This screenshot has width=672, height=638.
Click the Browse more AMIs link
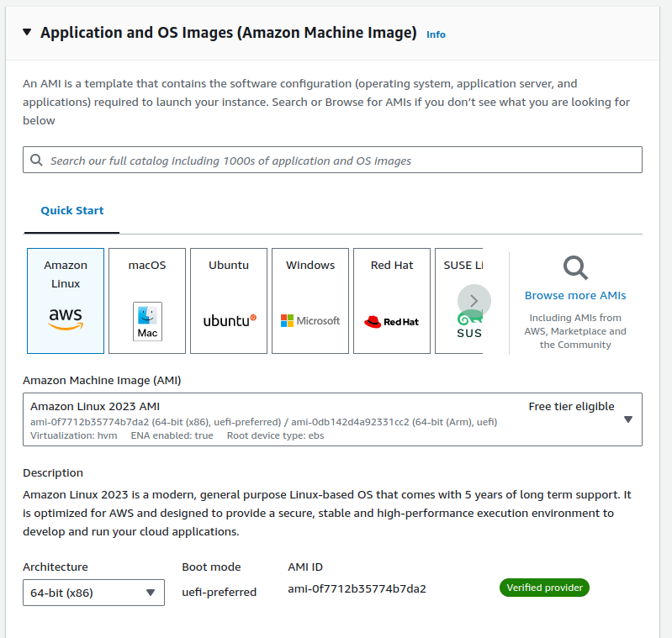pos(575,295)
